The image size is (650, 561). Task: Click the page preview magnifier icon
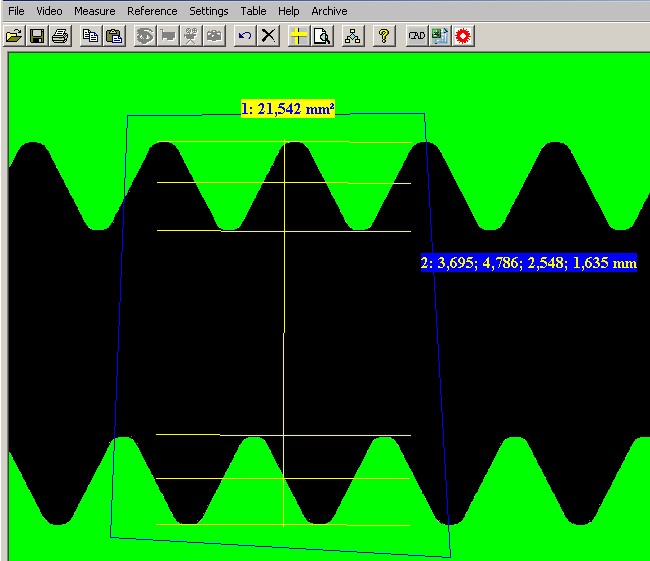click(x=321, y=36)
